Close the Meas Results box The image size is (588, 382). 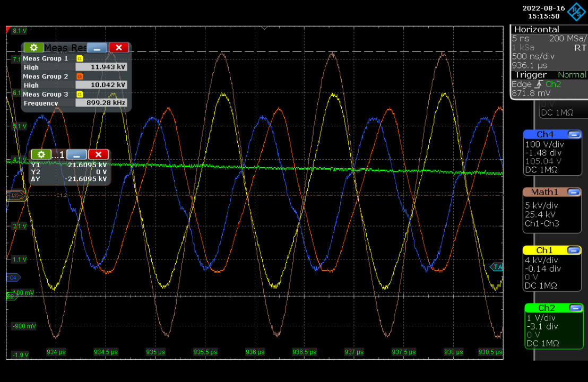click(x=119, y=48)
